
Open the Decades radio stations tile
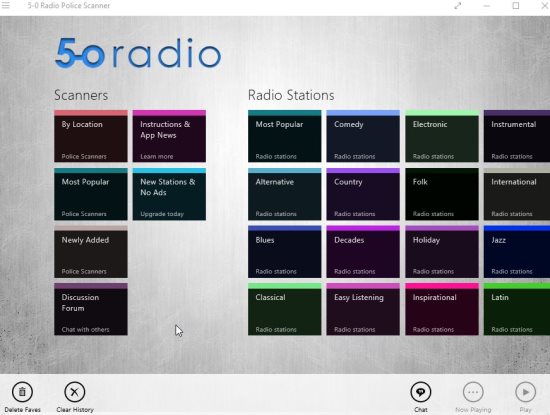click(363, 252)
